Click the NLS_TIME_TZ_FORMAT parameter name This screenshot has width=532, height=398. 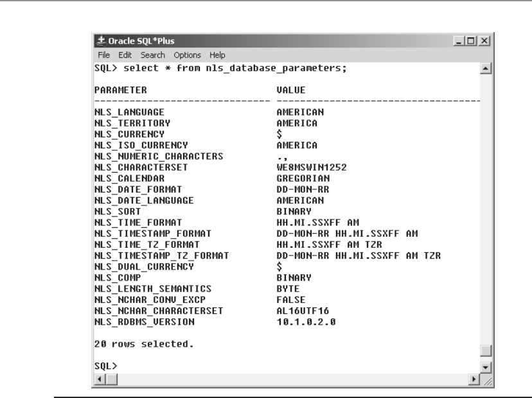(147, 245)
